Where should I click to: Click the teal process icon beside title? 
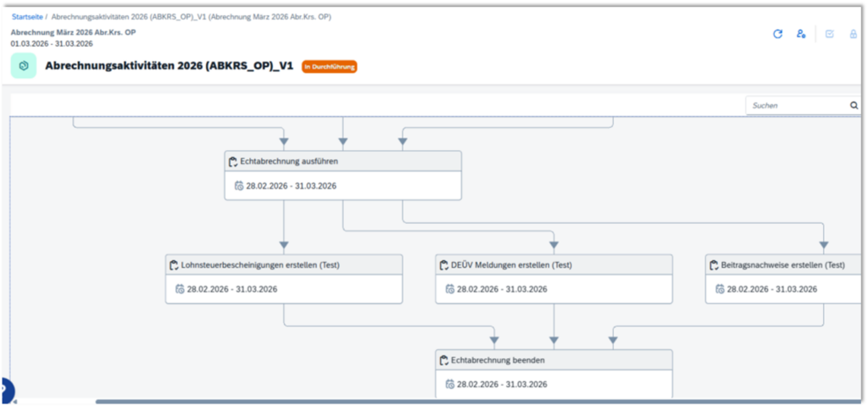point(24,66)
